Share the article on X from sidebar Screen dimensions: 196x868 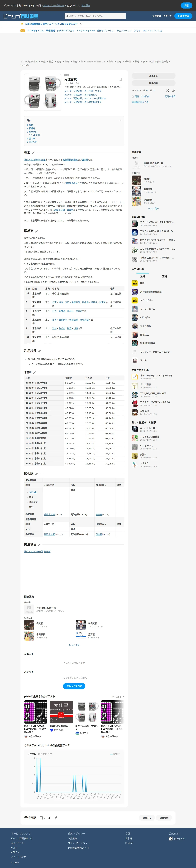[167, 91]
